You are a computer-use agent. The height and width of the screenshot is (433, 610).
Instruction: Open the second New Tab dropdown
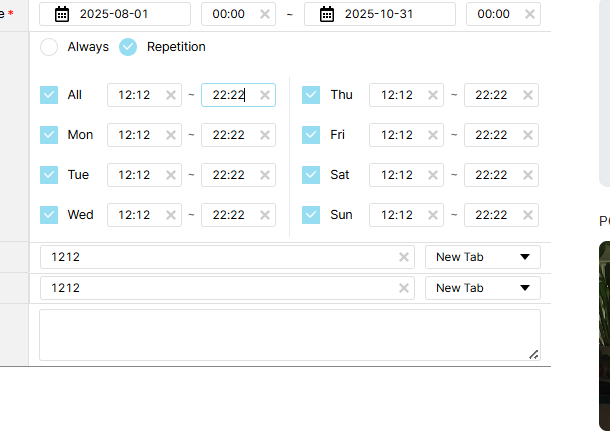pyautogui.click(x=483, y=288)
